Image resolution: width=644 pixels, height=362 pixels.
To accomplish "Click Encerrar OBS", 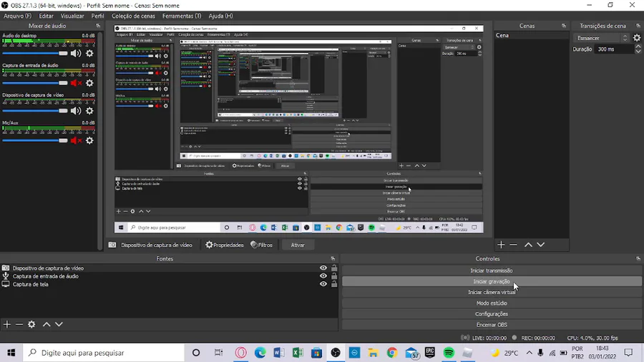I will coord(492,325).
